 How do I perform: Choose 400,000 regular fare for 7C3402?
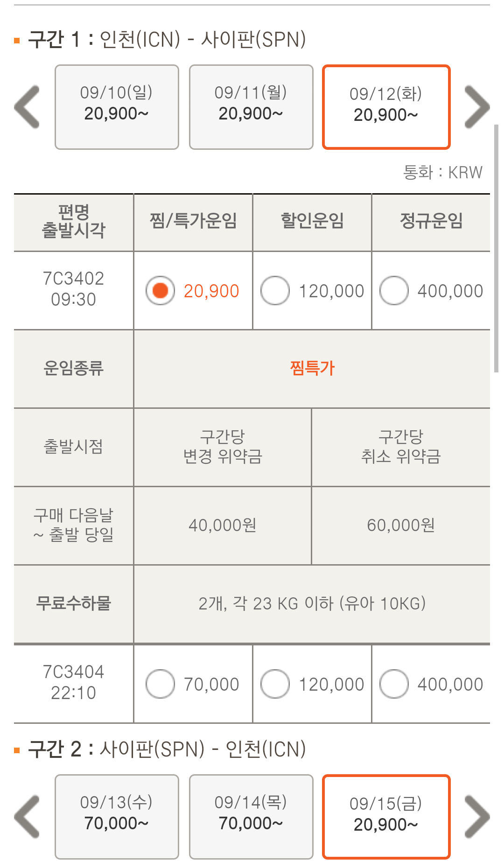[394, 290]
